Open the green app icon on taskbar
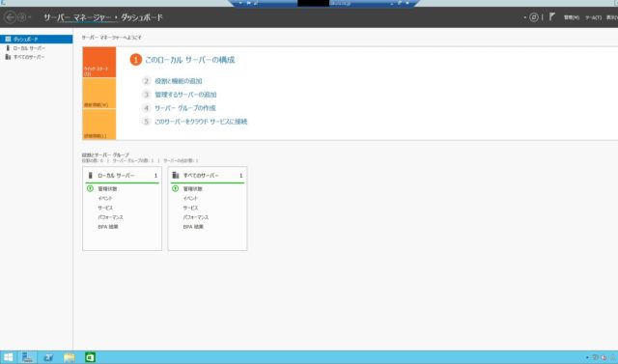This screenshot has width=618, height=364. (x=90, y=357)
